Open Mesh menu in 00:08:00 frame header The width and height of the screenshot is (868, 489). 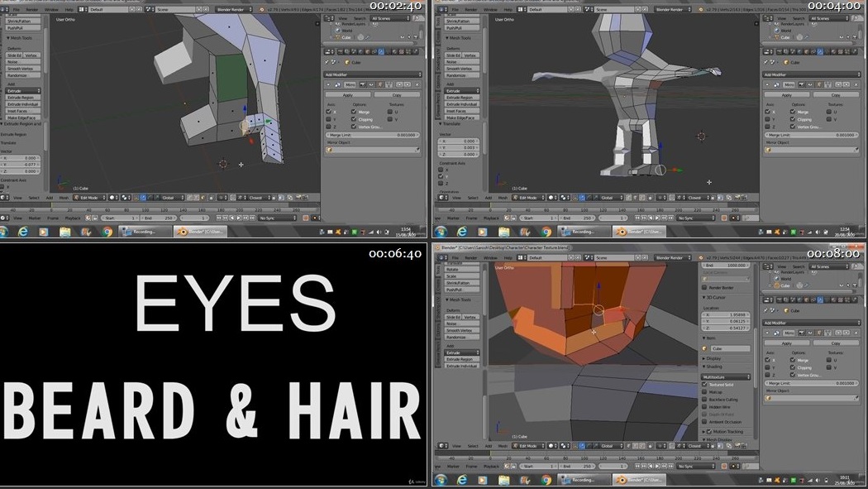503,446
